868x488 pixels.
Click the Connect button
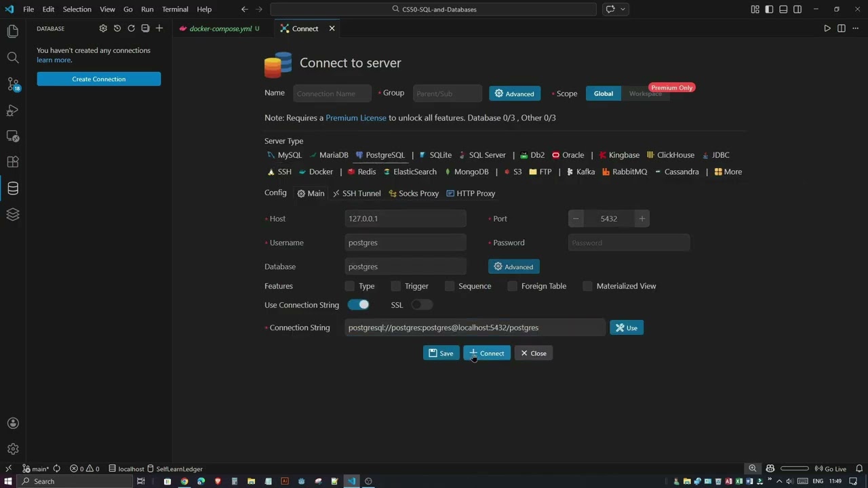[487, 353]
